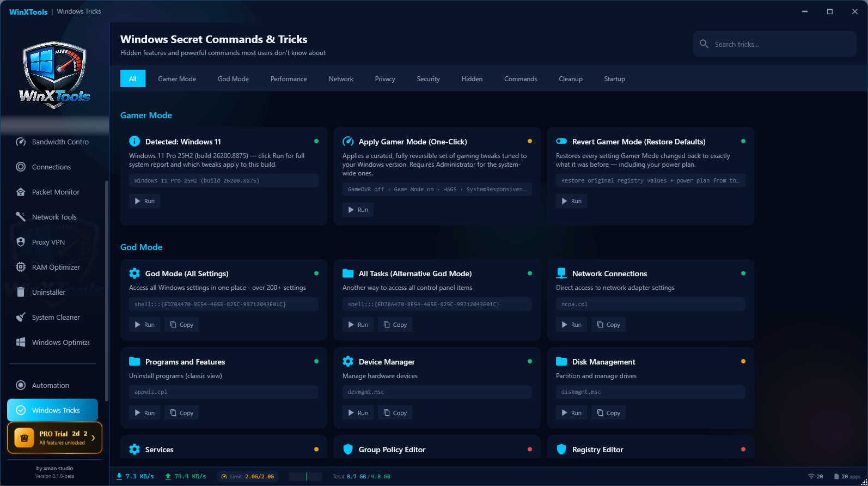Click the Network Connections computer icon

click(x=561, y=273)
